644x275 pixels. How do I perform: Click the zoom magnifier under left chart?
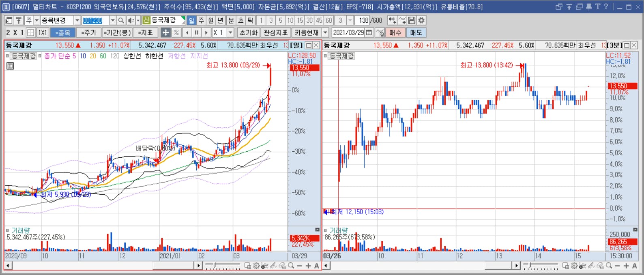click(291, 266)
